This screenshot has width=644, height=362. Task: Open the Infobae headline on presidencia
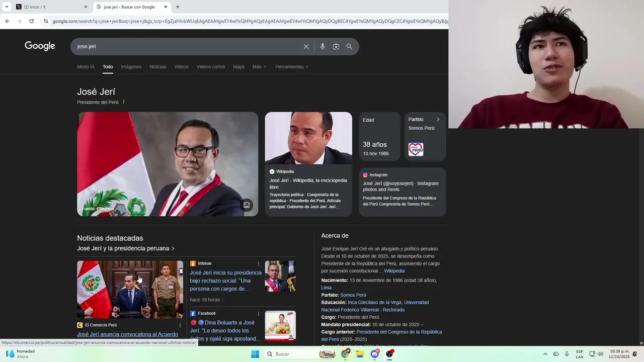[225, 281]
